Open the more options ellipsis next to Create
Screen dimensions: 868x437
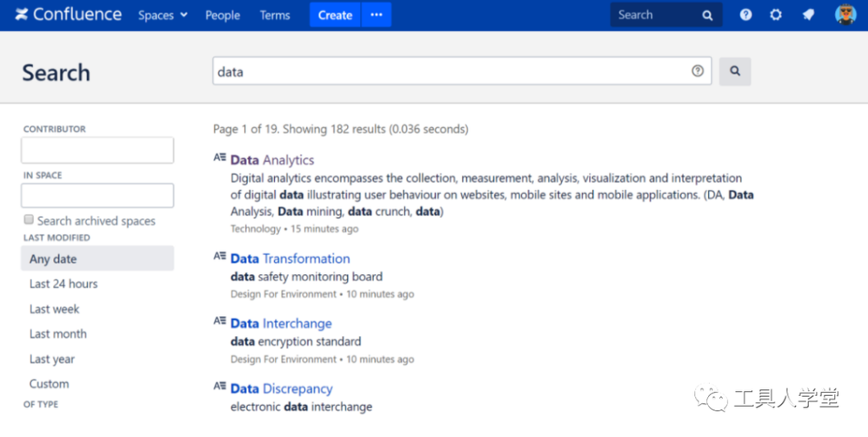point(377,15)
